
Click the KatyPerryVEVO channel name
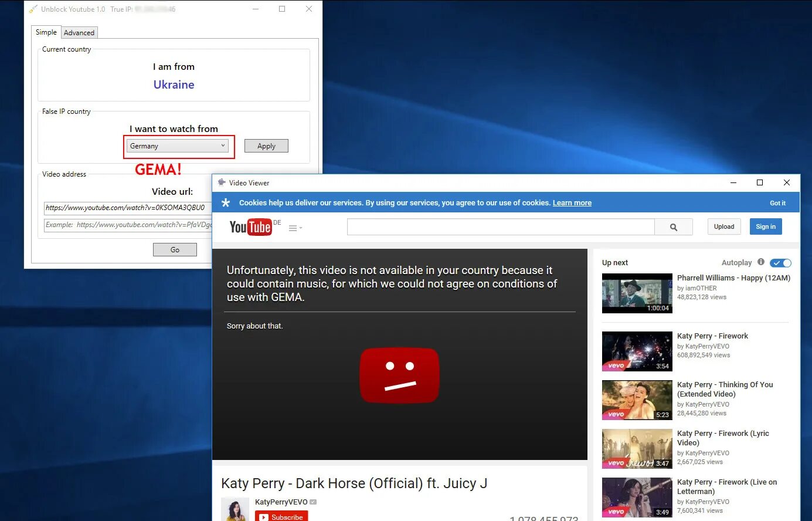pos(281,502)
